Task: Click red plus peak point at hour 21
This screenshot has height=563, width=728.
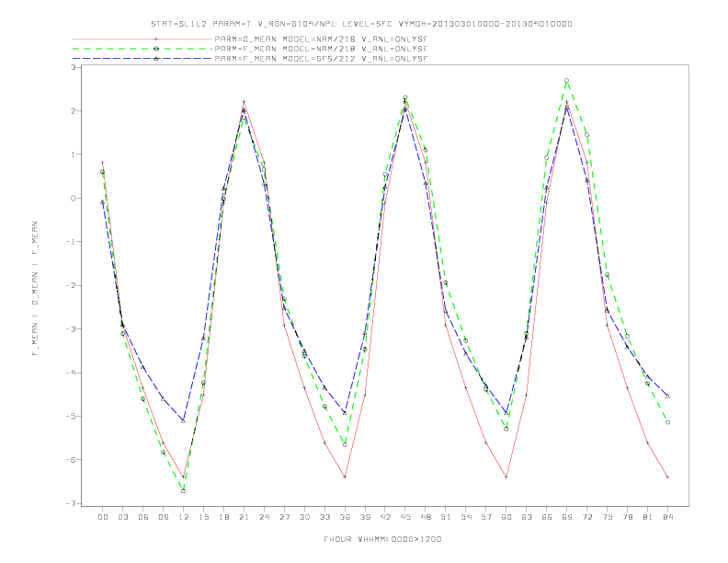Action: [x=244, y=102]
